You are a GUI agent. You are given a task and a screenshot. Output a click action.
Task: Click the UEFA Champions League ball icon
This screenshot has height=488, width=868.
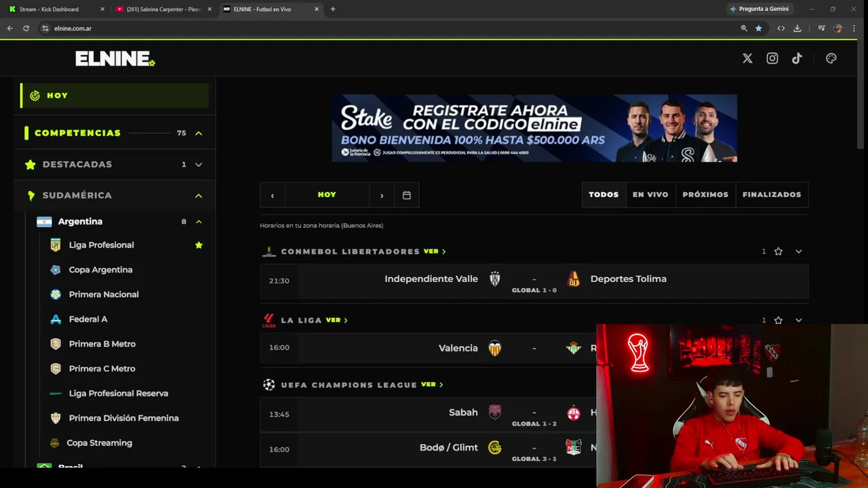pyautogui.click(x=269, y=385)
